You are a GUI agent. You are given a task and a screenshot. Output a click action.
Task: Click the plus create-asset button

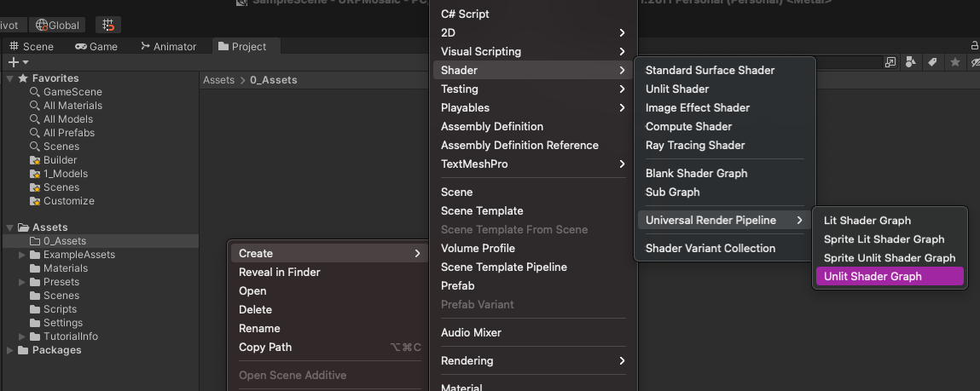point(13,62)
